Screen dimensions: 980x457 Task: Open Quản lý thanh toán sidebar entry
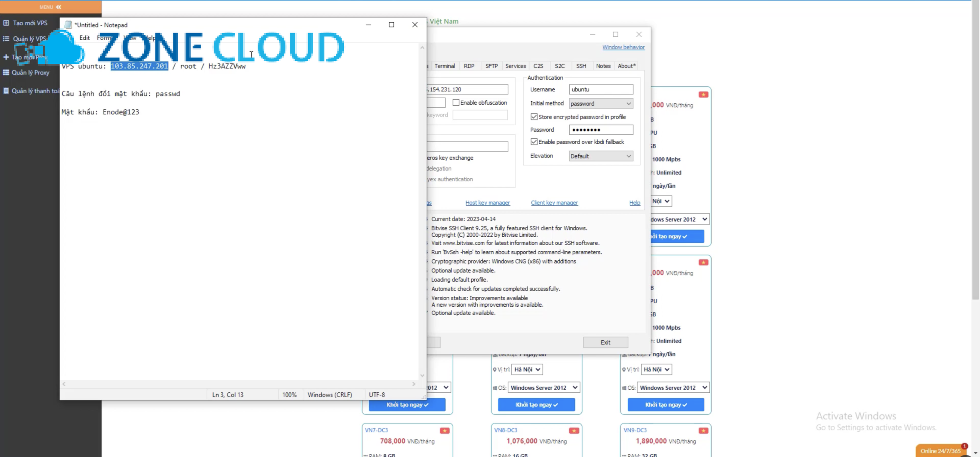tap(31, 91)
